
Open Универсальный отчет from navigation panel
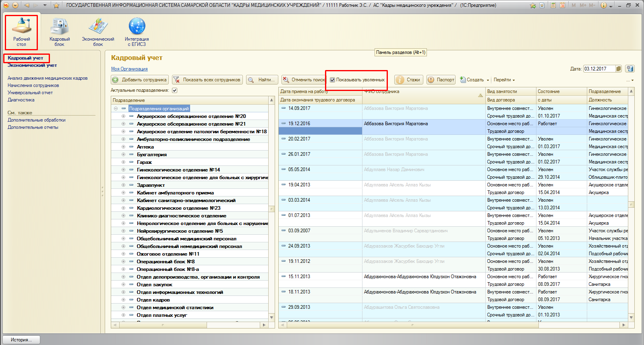pyautogui.click(x=30, y=93)
